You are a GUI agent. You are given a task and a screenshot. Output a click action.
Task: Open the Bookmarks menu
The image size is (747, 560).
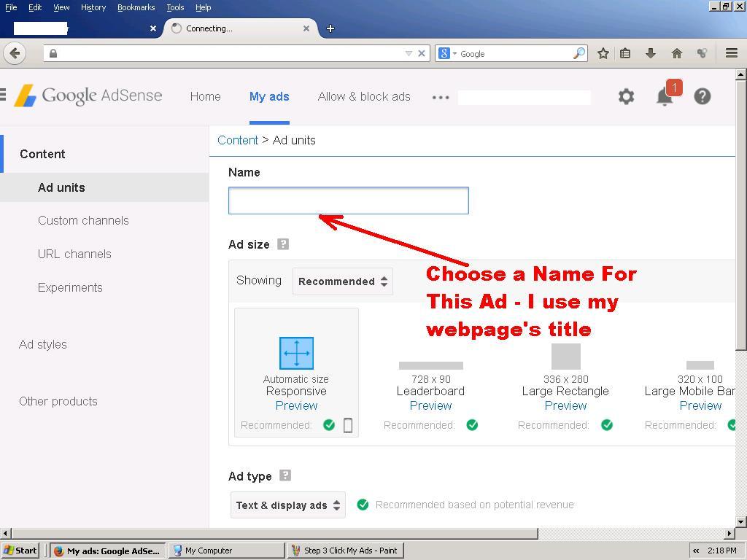(x=136, y=7)
